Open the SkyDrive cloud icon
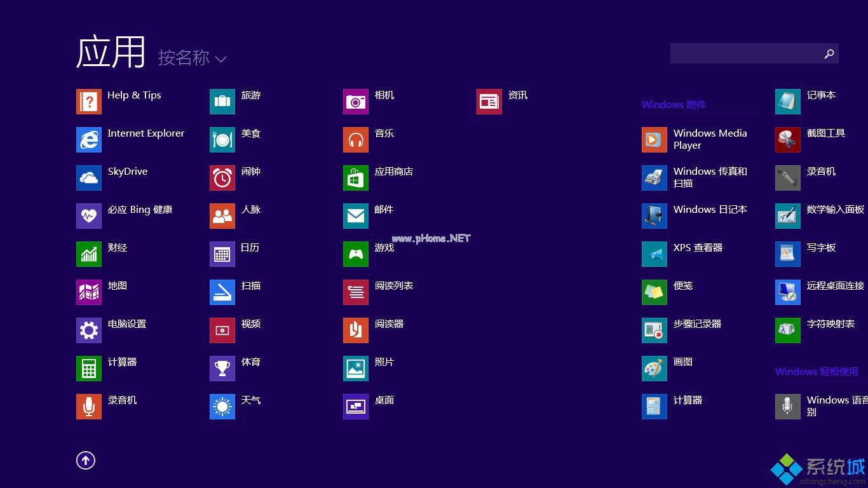868x488 pixels. click(x=89, y=178)
